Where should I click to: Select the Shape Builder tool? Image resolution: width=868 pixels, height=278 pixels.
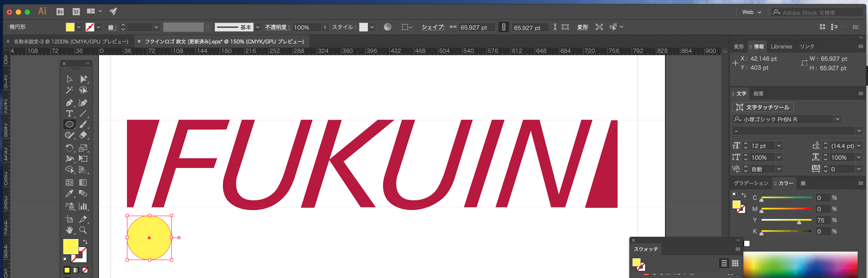69,169
